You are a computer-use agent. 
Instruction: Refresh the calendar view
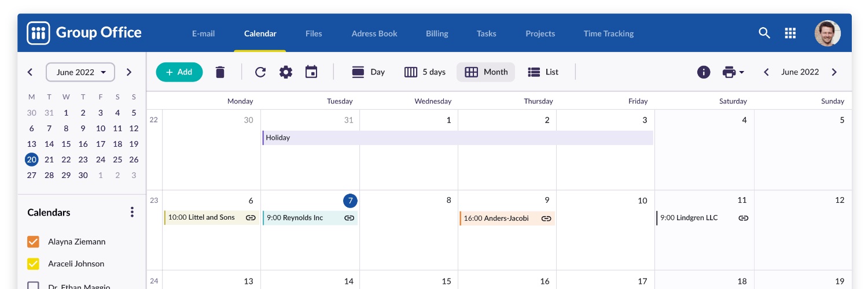pos(260,72)
